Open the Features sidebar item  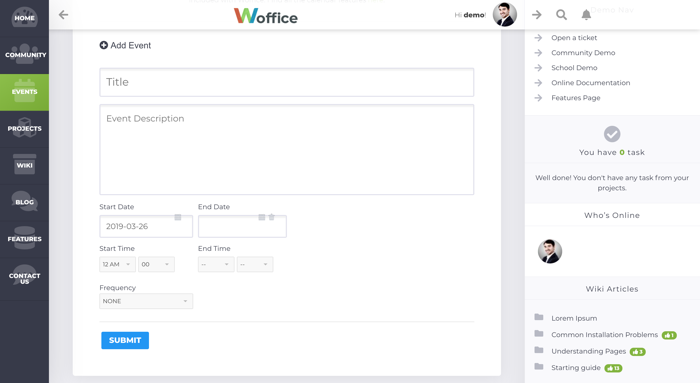click(24, 239)
